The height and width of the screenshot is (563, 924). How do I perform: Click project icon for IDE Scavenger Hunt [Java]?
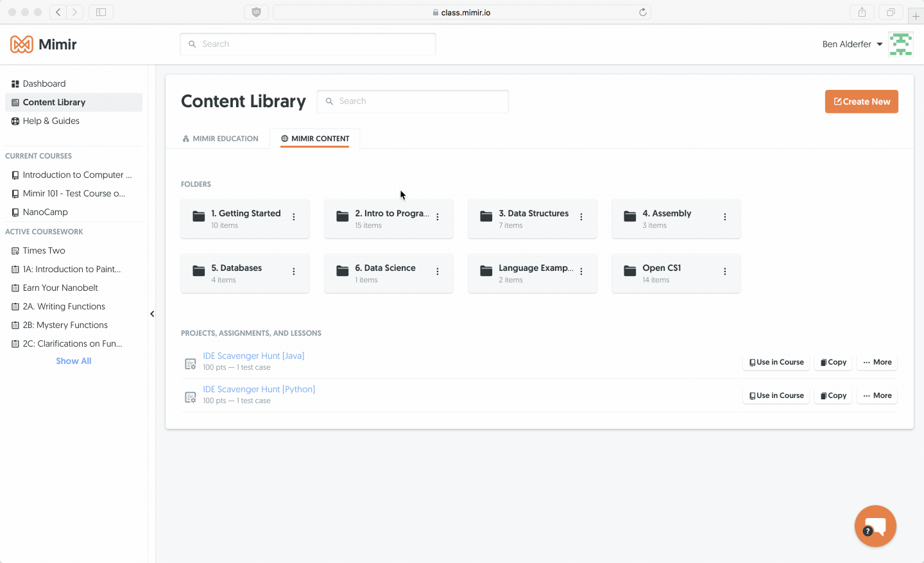(191, 364)
